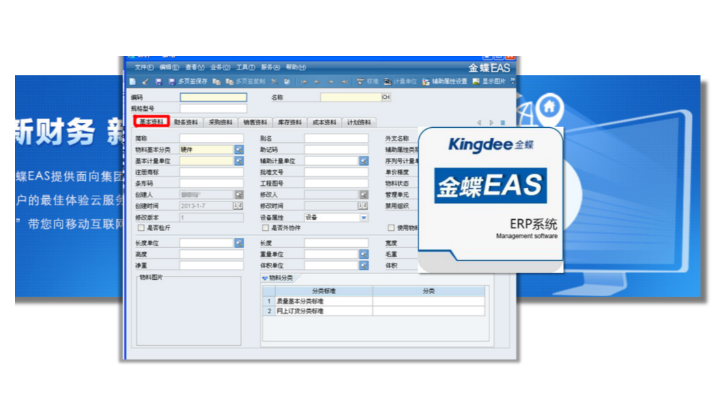Viewport: 715px width, 408px height.
Task: Click the Delete X toolbar icon
Action: point(274,82)
